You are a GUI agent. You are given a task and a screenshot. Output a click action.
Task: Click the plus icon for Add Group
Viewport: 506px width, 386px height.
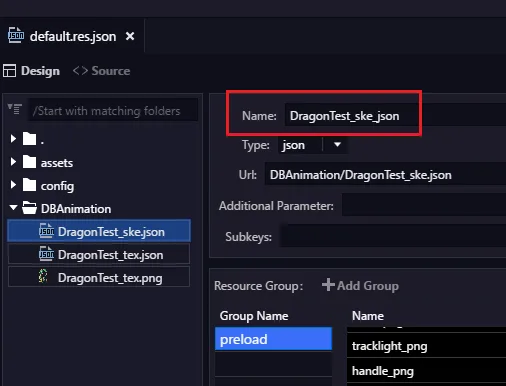(x=328, y=285)
